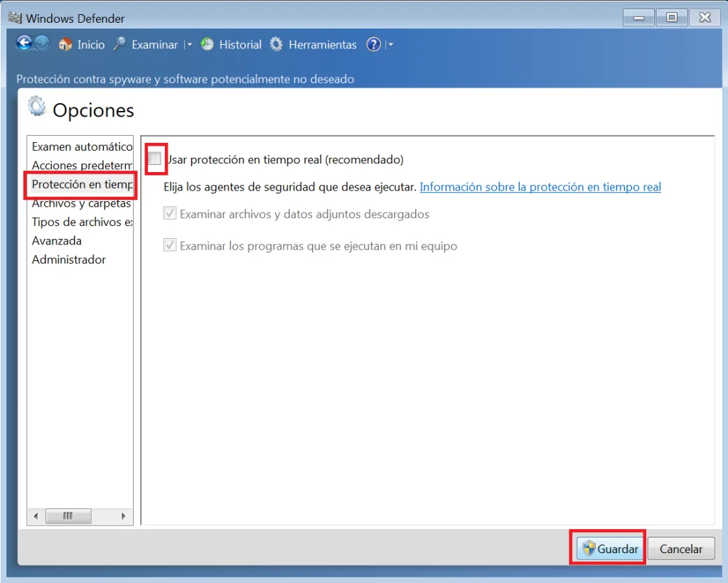The width and height of the screenshot is (728, 583).
Task: Click the horizontal scrollbar right arrow
Action: pos(124,516)
